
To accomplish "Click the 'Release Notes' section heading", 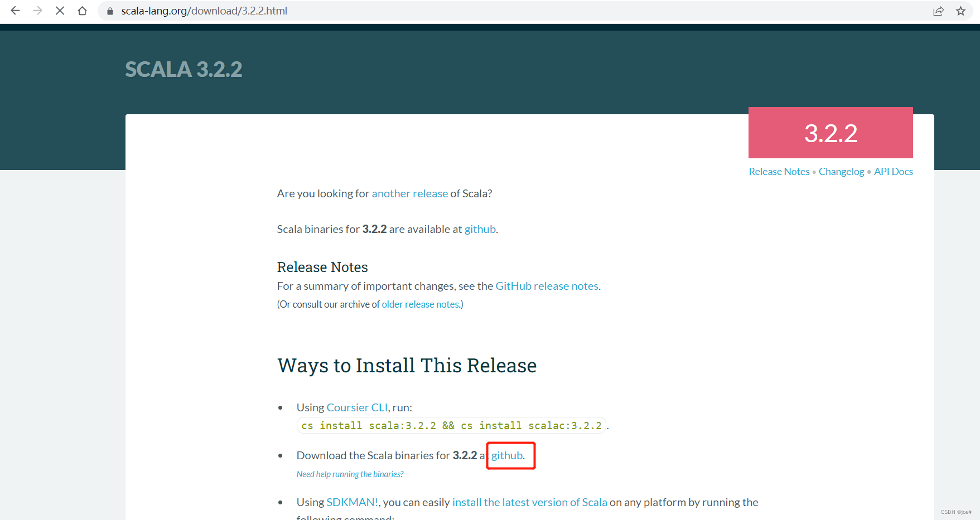I will (x=322, y=267).
